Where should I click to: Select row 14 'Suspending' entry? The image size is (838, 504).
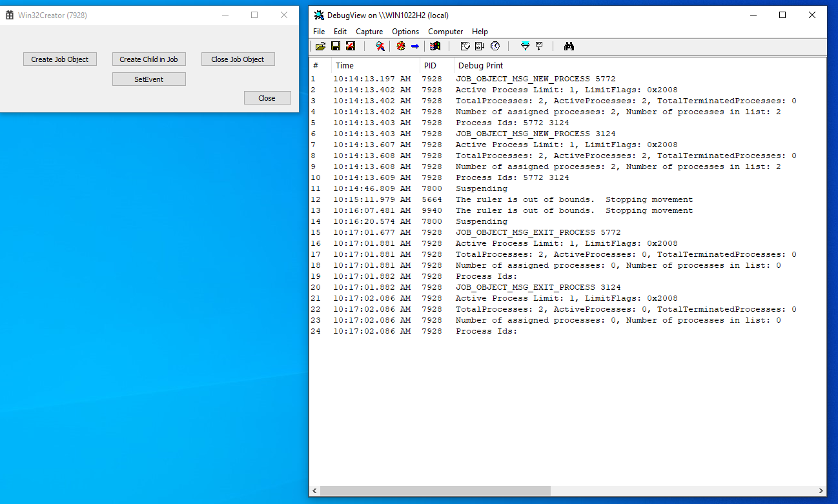567,221
